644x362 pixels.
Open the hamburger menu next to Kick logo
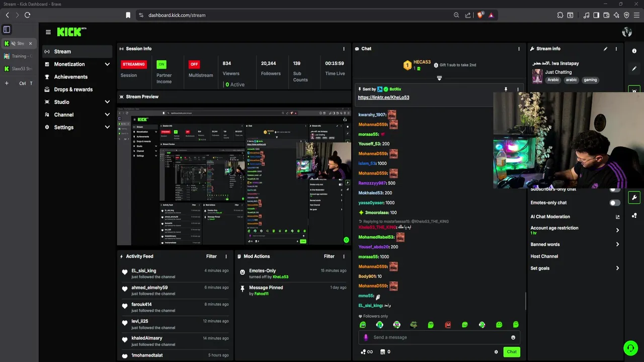click(48, 32)
